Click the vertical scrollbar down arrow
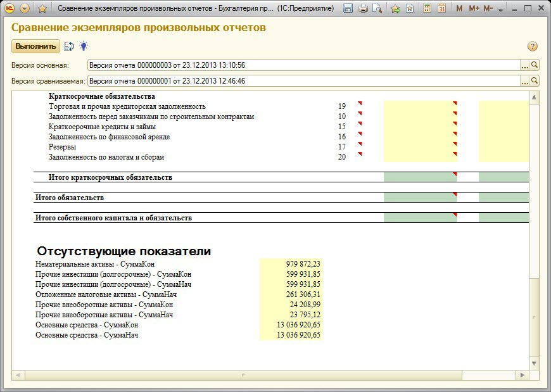Screen dimensions: 551x392 (x=534, y=363)
